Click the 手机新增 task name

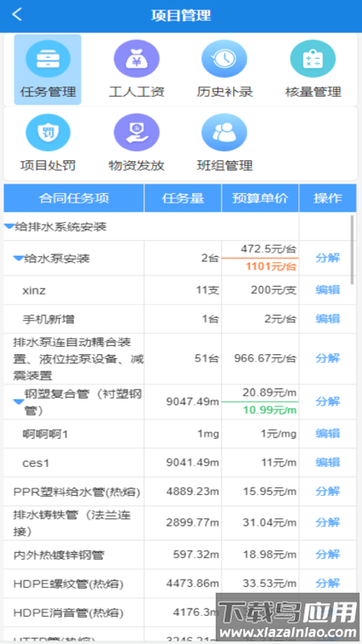pos(49,319)
